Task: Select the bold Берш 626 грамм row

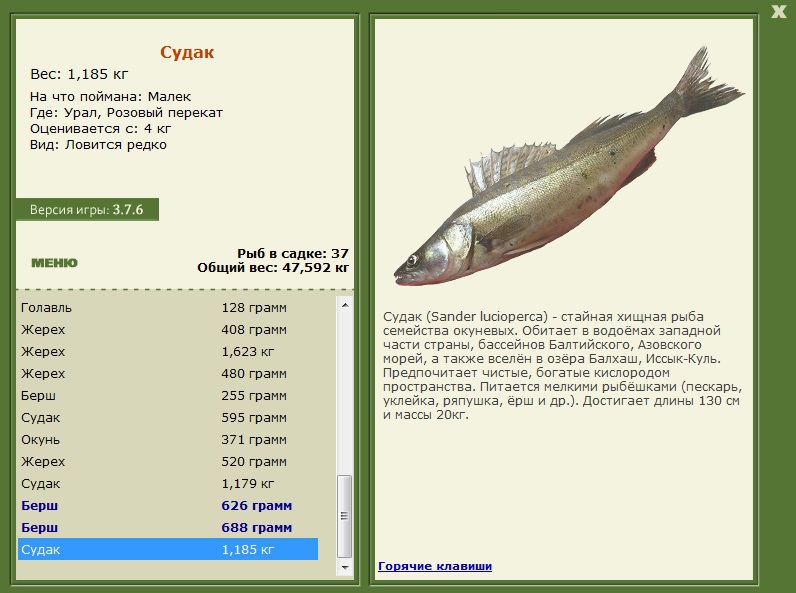Action: coord(168,506)
